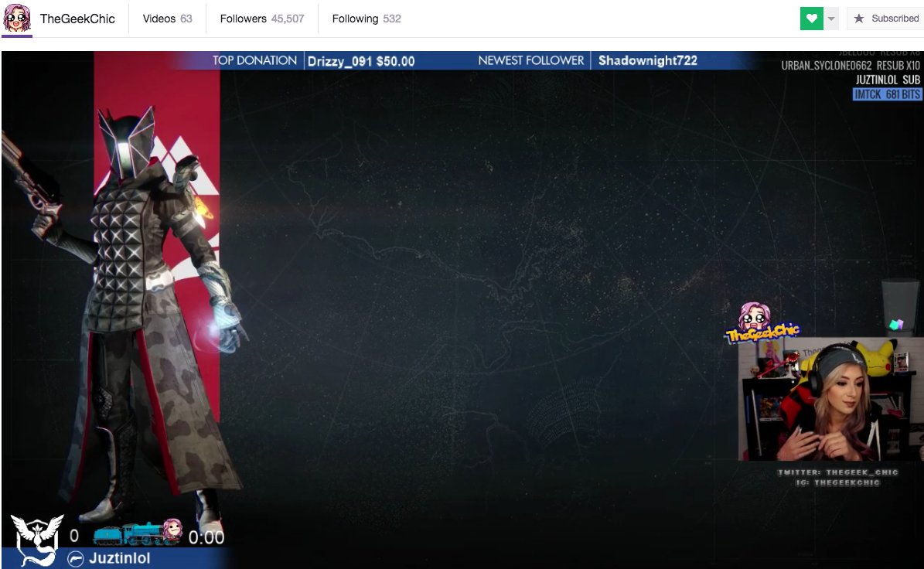
Task: Click the bits cup icon above webcam
Action: (x=900, y=307)
